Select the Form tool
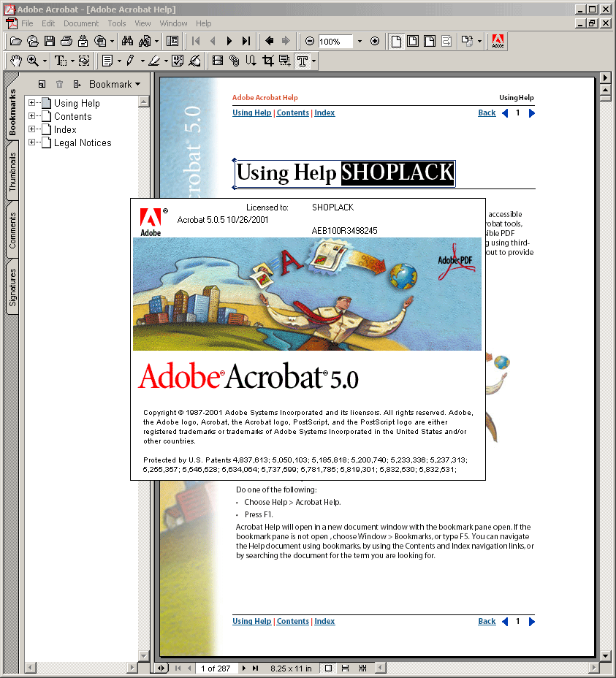Image resolution: width=616 pixels, height=678 pixels. [x=285, y=61]
